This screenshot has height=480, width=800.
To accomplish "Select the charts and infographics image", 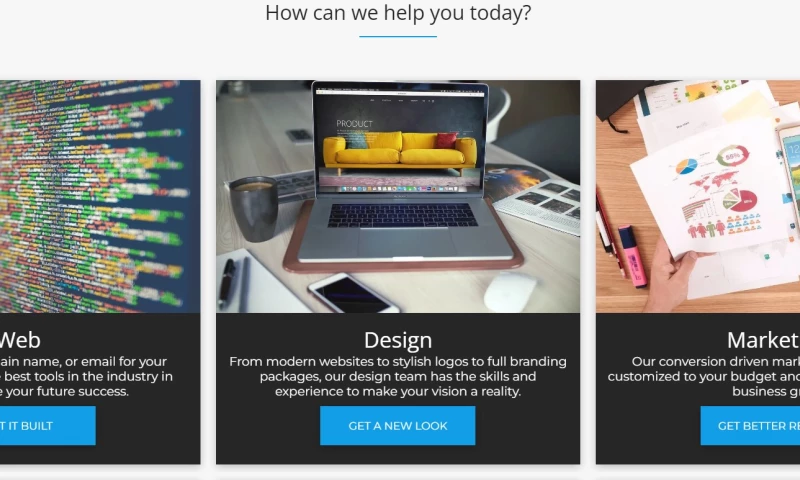I will 698,196.
